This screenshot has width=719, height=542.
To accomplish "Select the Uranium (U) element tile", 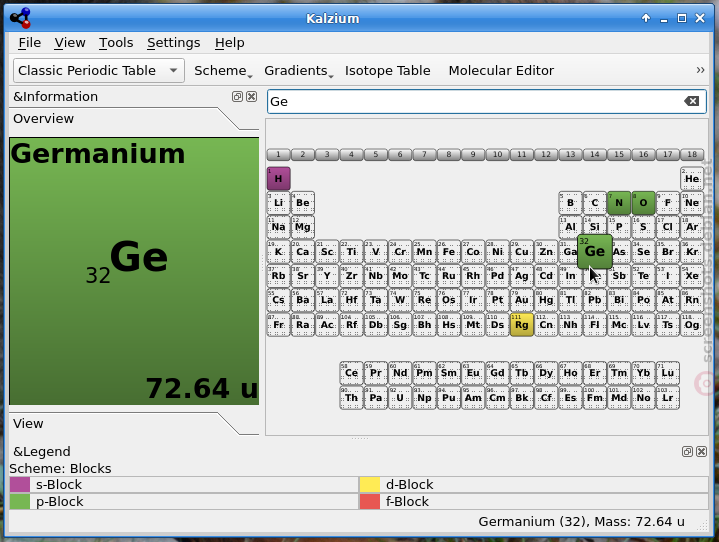I will (x=400, y=398).
